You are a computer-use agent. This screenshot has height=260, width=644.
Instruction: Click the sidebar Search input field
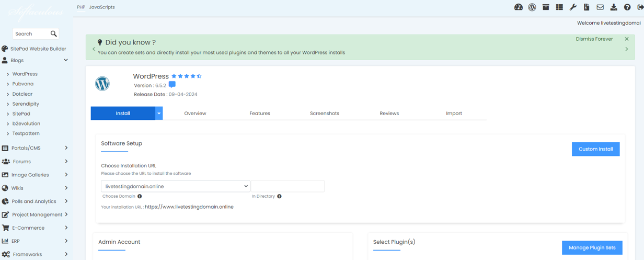point(30,33)
